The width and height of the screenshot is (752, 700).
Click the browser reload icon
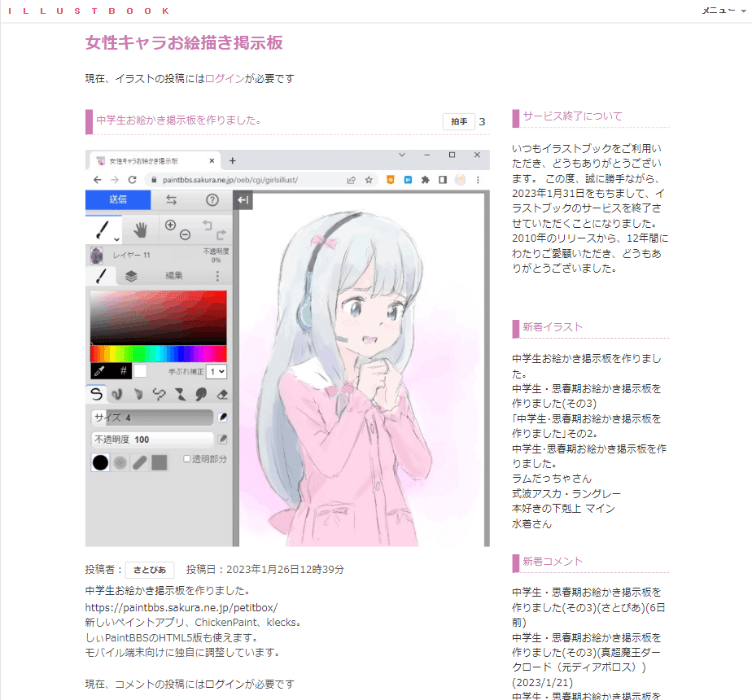pos(133,180)
